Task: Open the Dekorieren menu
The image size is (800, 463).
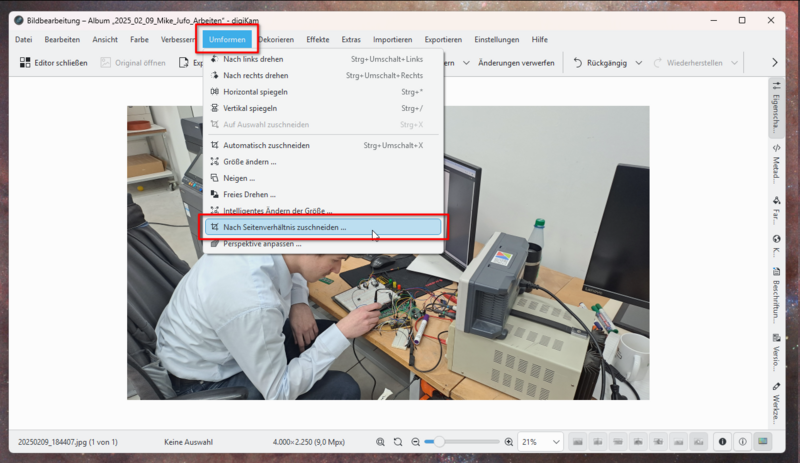Action: coord(276,39)
